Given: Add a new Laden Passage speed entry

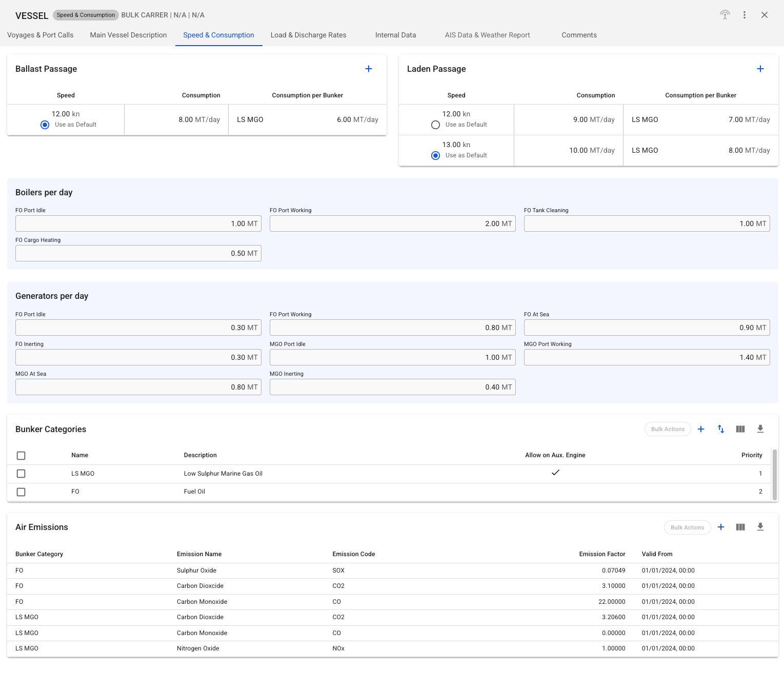Looking at the screenshot, I should 760,69.
